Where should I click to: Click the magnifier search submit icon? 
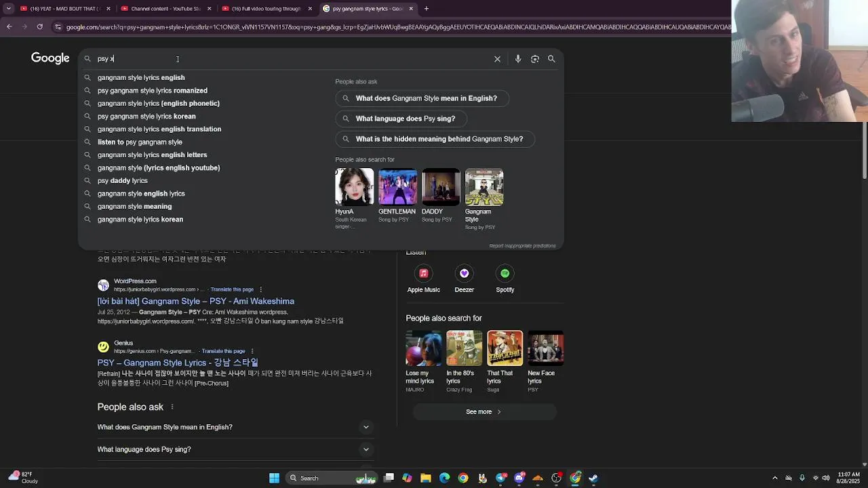point(551,59)
